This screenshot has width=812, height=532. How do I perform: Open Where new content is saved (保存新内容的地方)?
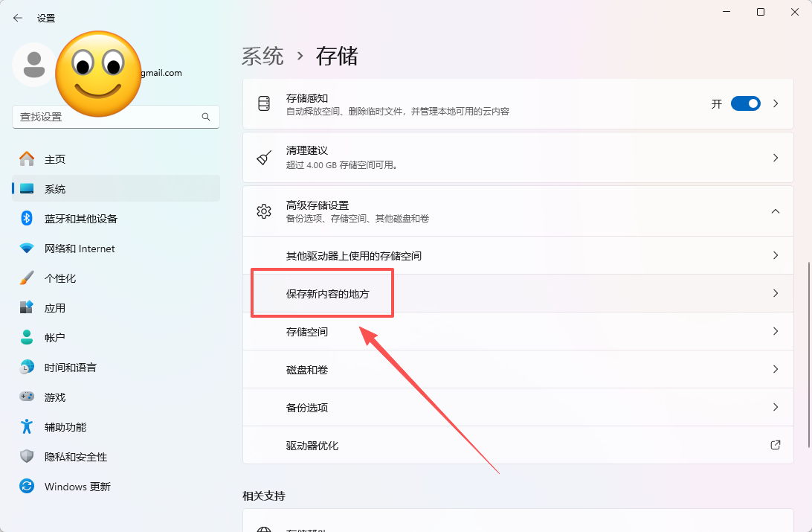(328, 294)
